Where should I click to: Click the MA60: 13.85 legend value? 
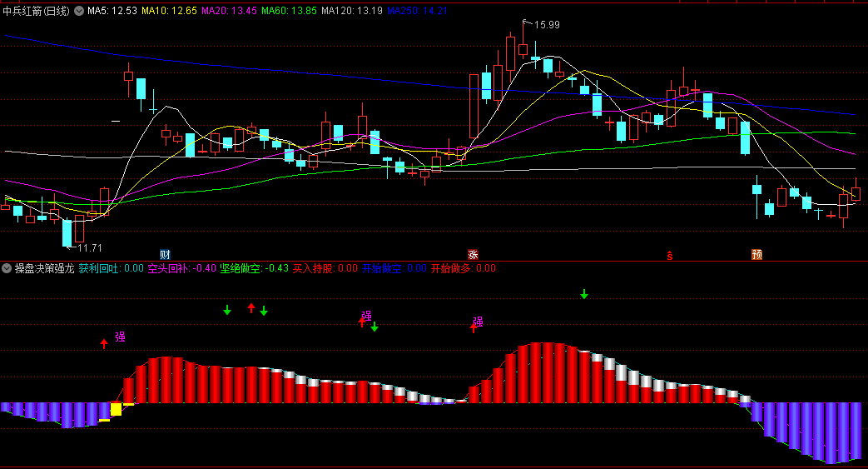289,11
